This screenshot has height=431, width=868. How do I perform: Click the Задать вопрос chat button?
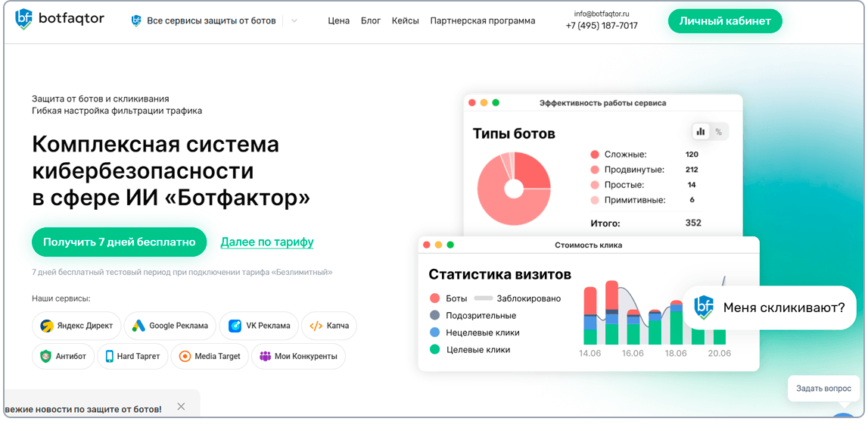click(823, 389)
